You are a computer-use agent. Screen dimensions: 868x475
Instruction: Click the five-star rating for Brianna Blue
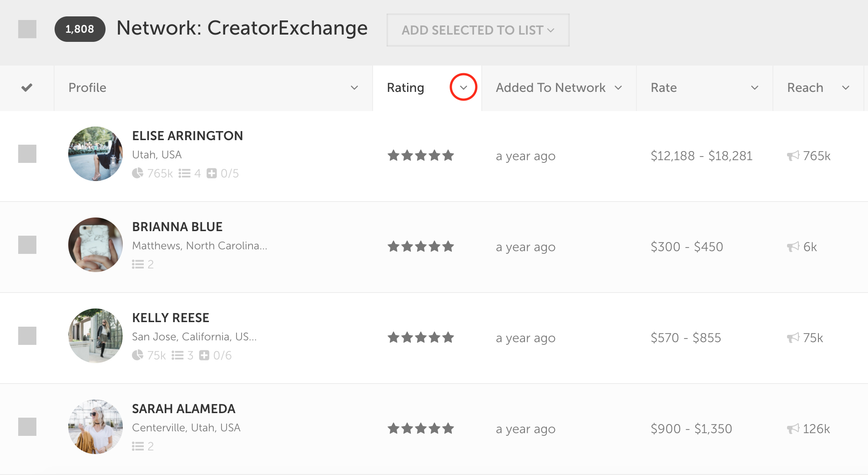(x=421, y=247)
